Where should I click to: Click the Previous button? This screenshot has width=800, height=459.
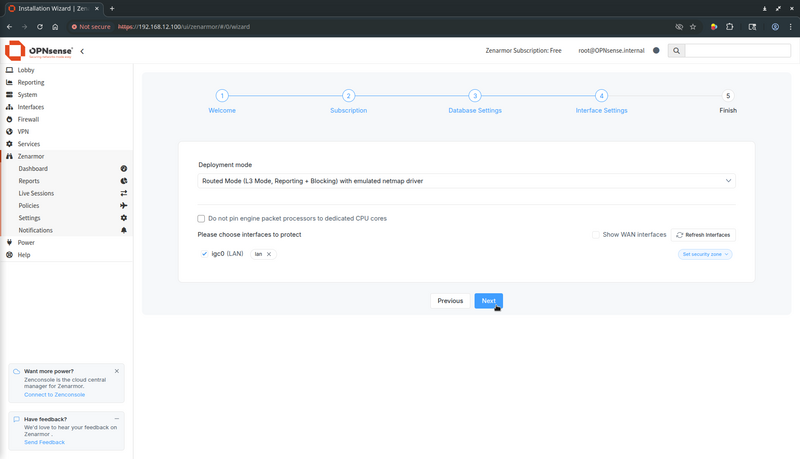click(x=450, y=301)
